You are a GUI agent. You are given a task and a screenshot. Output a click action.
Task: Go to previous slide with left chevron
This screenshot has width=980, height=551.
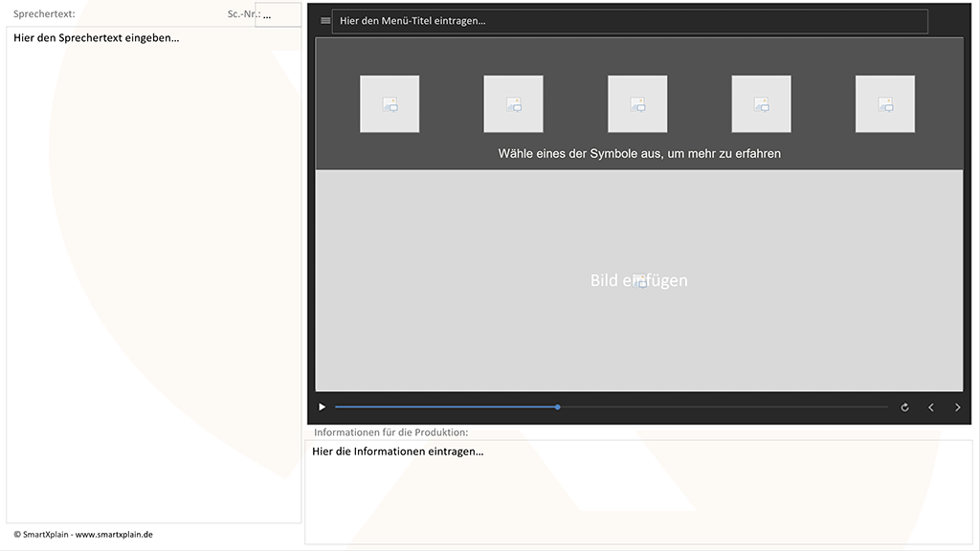931,408
